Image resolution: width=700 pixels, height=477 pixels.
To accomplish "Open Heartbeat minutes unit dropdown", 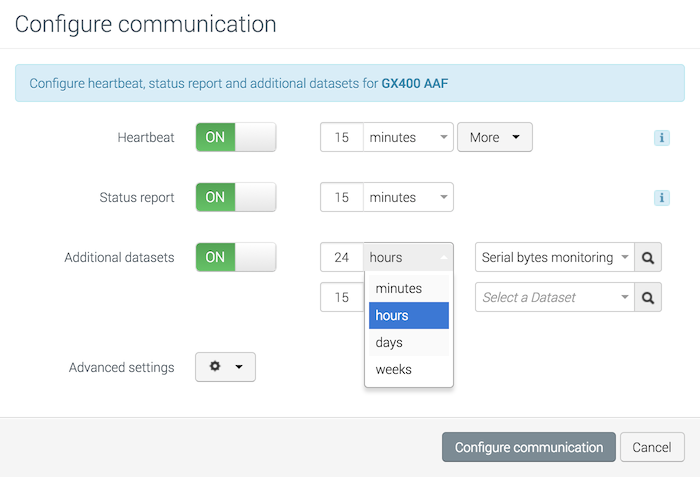I will [x=408, y=138].
